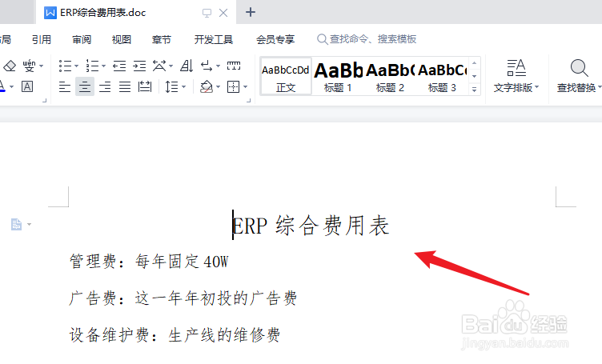Click the monitor icon on document tab
This screenshot has height=364, width=602.
207,13
